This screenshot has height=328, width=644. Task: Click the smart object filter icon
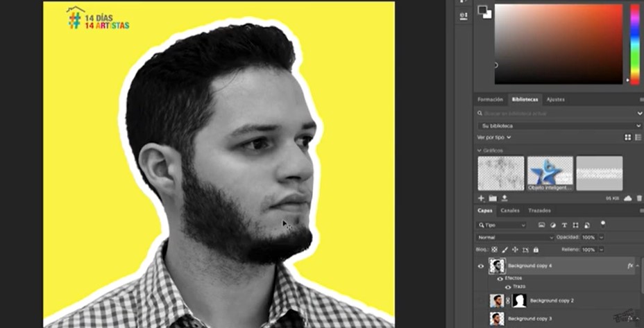(x=587, y=225)
